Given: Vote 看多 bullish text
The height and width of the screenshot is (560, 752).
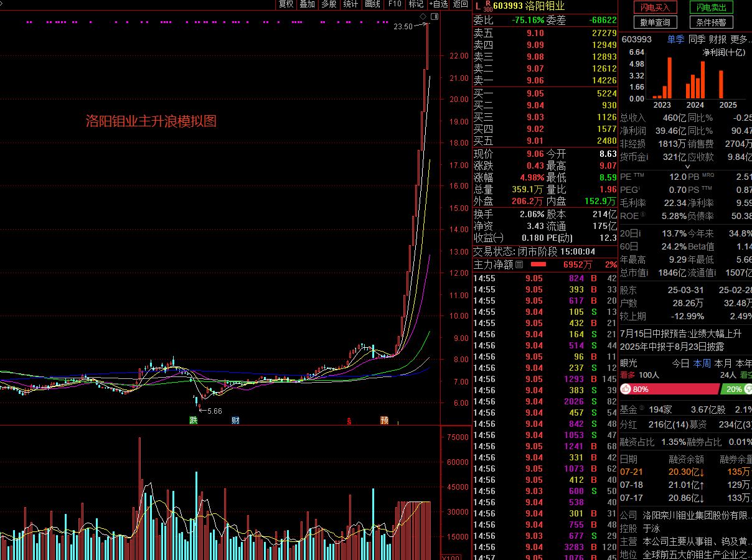Looking at the screenshot, I should tap(627, 375).
